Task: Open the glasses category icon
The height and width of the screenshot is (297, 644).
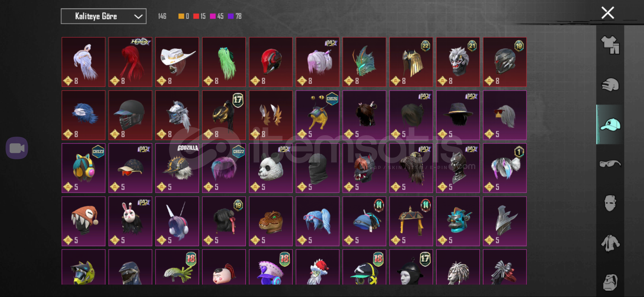Action: click(610, 164)
